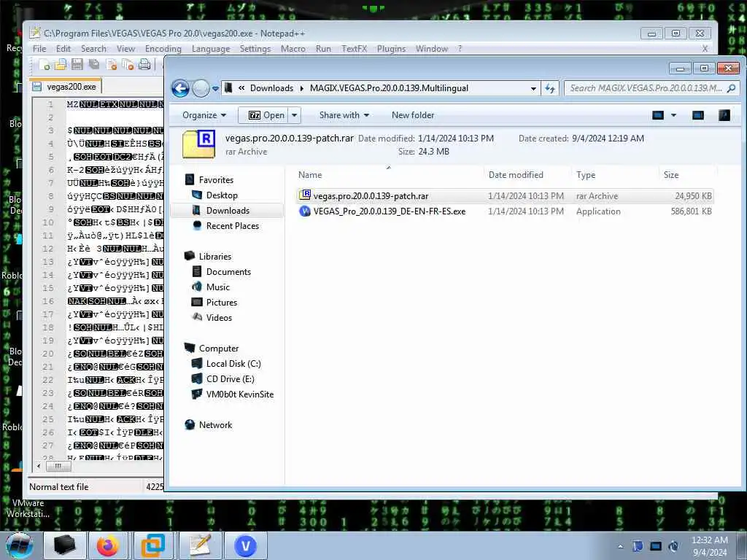The height and width of the screenshot is (560, 747).
Task: Open the Share with dropdown
Action: pyautogui.click(x=344, y=115)
